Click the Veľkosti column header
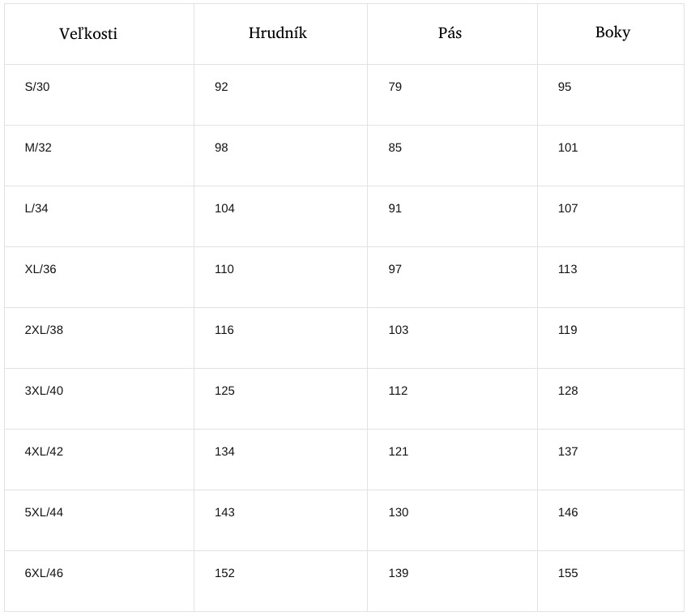Image resolution: width=687 pixels, height=616 pixels. point(99,34)
